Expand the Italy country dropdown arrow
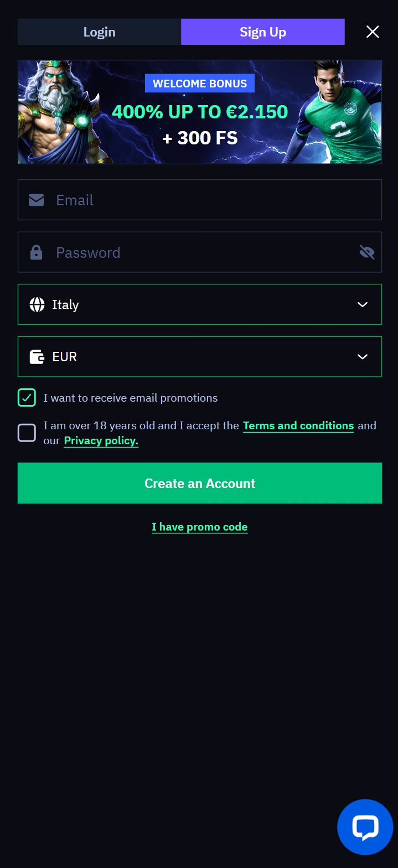The height and width of the screenshot is (868, 398). click(363, 305)
